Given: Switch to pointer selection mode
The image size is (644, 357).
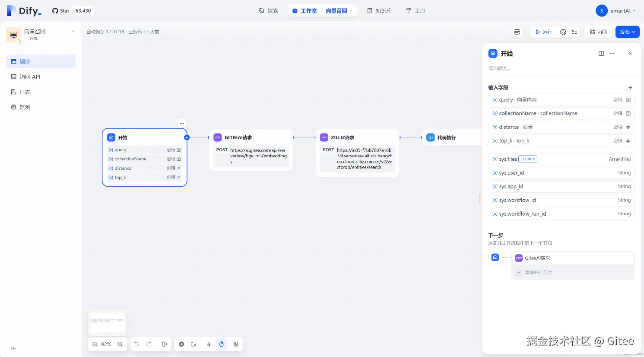Looking at the screenshot, I should coord(209,344).
